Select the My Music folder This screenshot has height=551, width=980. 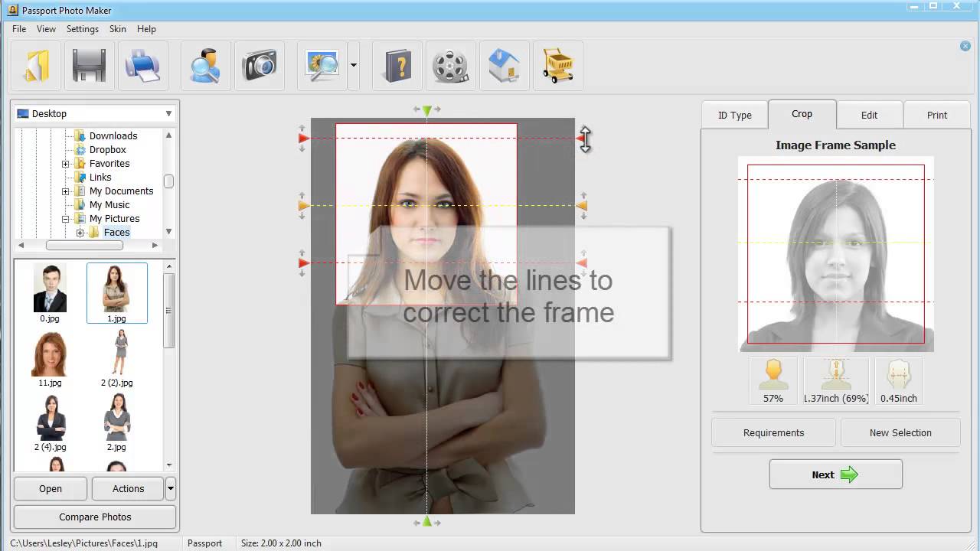109,205
